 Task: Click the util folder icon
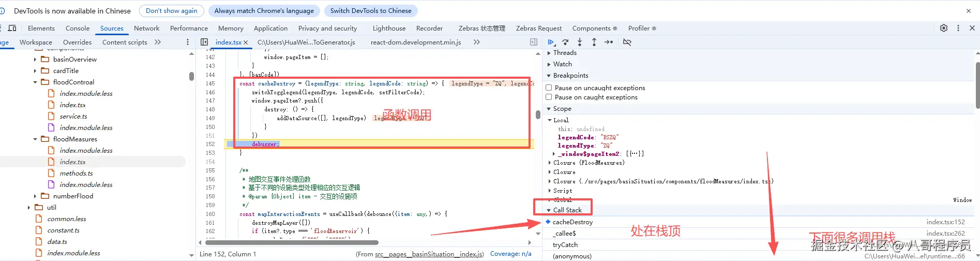(39, 207)
